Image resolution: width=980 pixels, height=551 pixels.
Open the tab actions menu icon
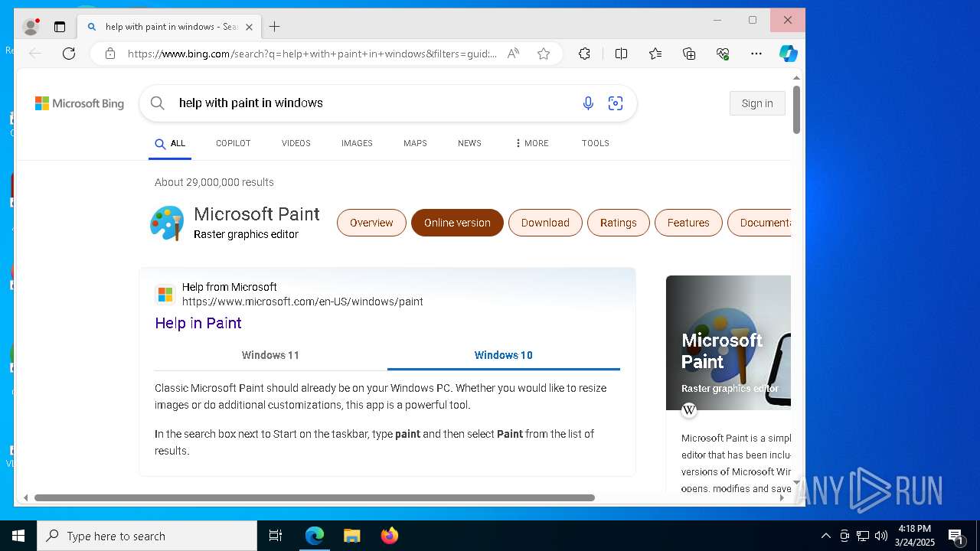pos(60,27)
